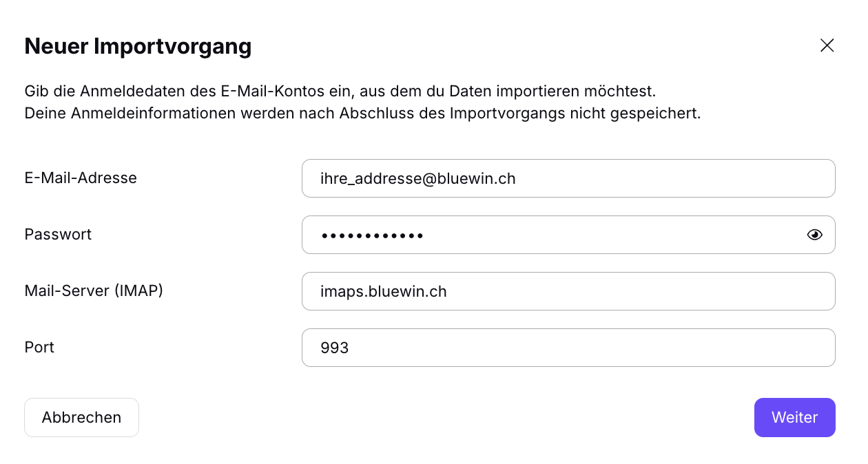Show the password with the eye icon

(x=814, y=235)
